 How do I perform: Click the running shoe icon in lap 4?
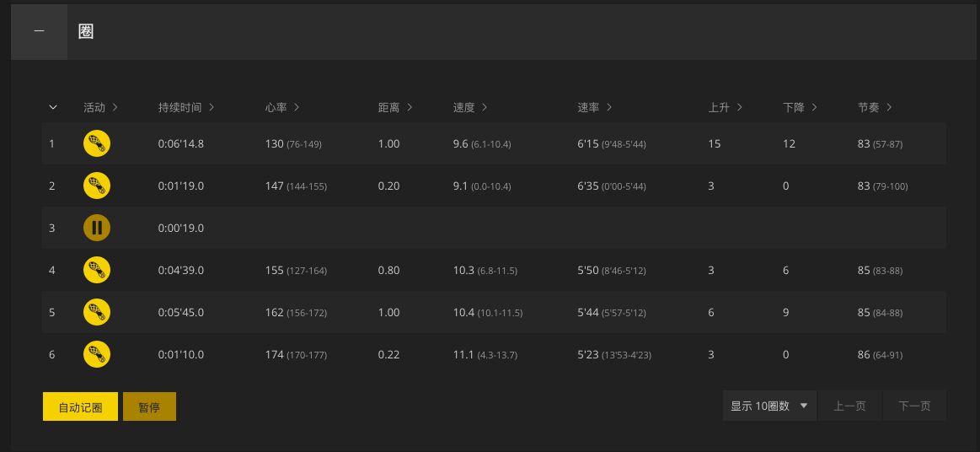pos(97,270)
